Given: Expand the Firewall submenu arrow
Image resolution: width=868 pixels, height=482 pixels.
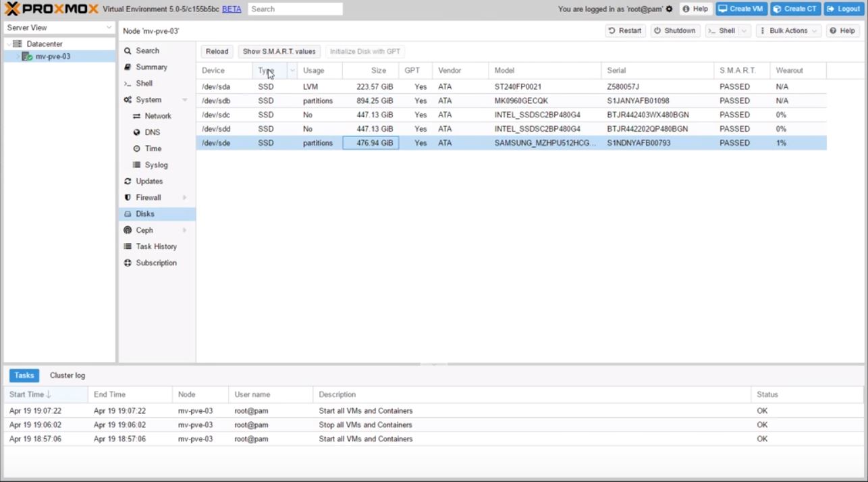Looking at the screenshot, I should [184, 198].
